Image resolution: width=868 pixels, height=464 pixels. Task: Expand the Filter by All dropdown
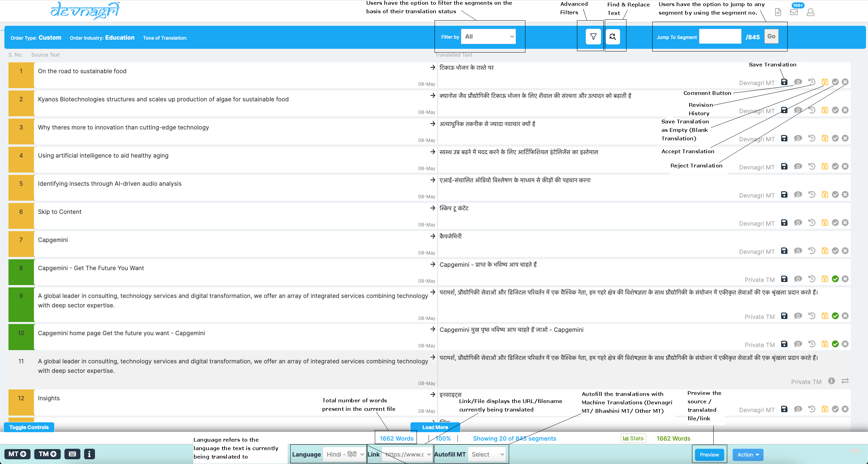tap(488, 37)
